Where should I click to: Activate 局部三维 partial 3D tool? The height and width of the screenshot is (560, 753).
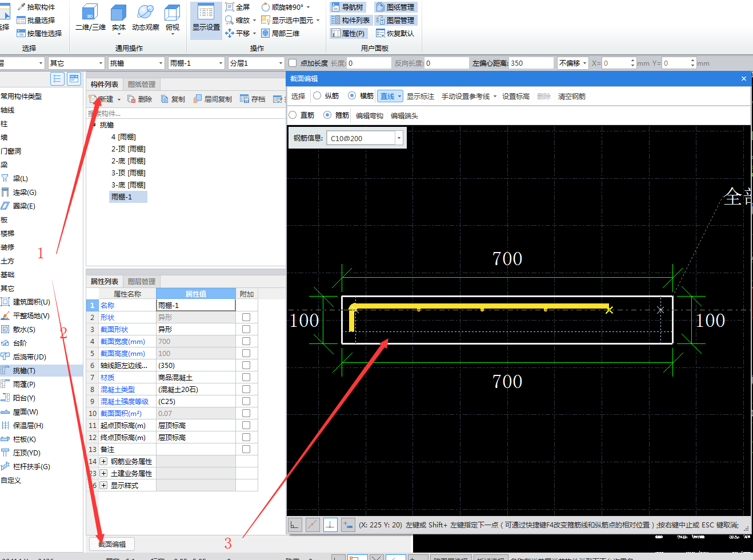tap(280, 33)
